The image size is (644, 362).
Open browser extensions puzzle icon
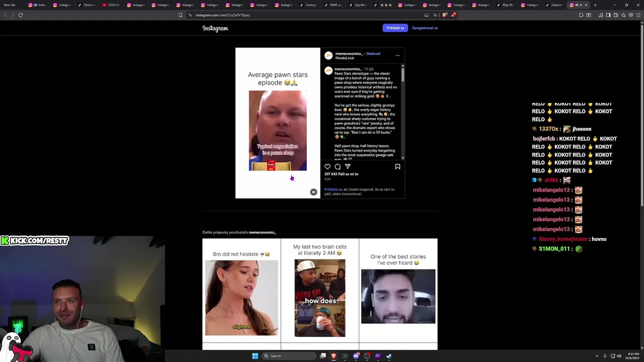(581, 15)
